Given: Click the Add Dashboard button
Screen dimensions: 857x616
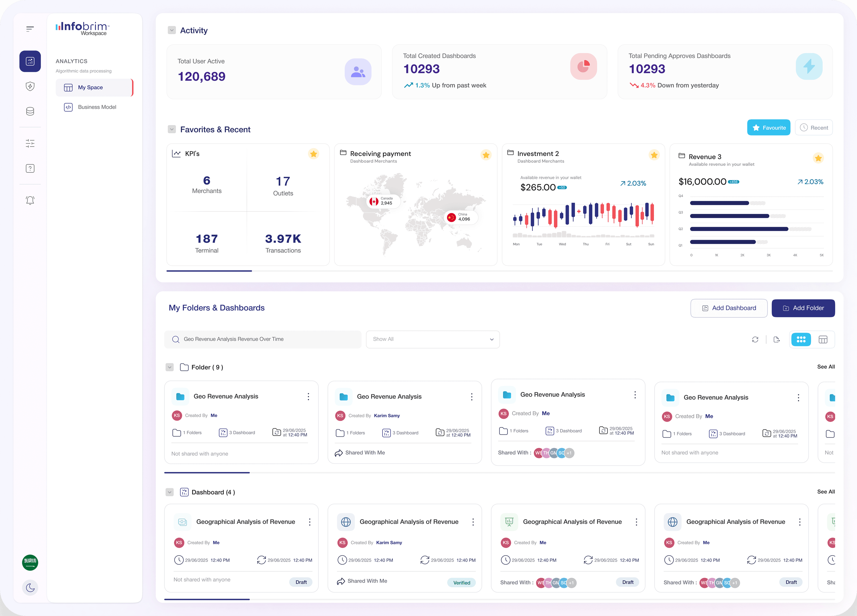Looking at the screenshot, I should click(x=729, y=308).
